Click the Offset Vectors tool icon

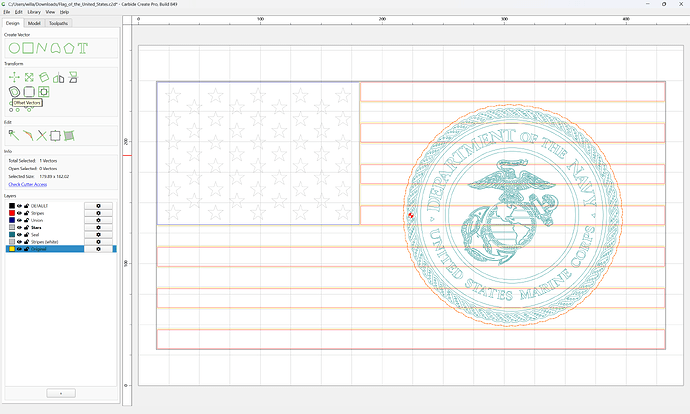(15, 92)
